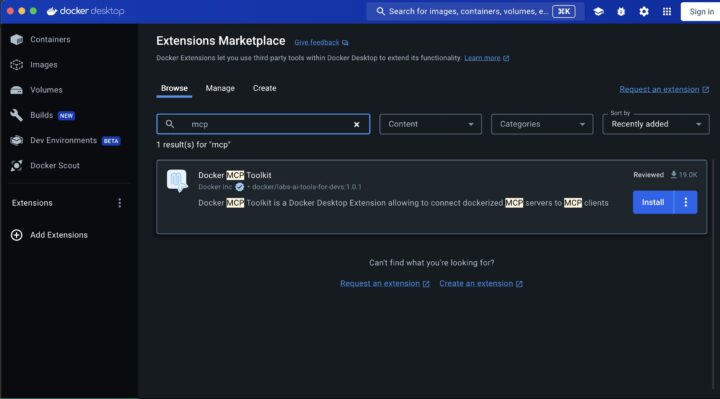
Task: Select Containers in the sidebar
Action: pos(50,39)
